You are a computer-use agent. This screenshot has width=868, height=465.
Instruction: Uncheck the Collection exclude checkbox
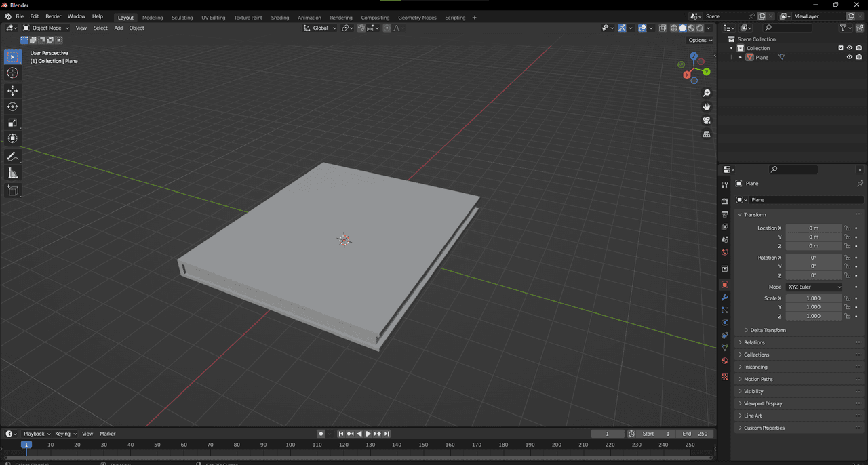841,48
